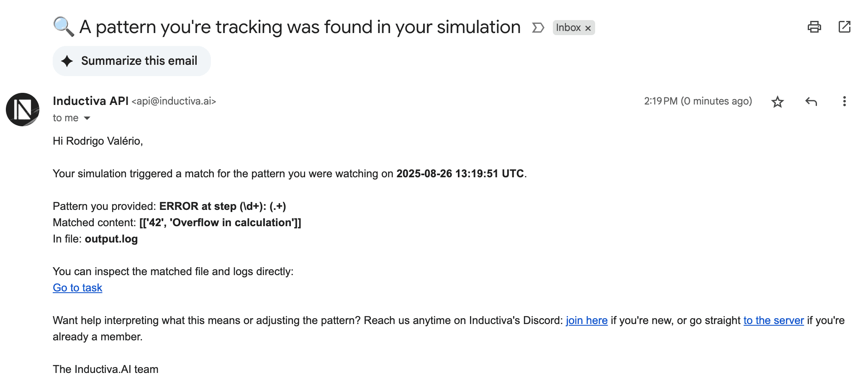Image resolution: width=868 pixels, height=388 pixels.
Task: Remove the Inbox label using its x
Action: click(x=588, y=28)
